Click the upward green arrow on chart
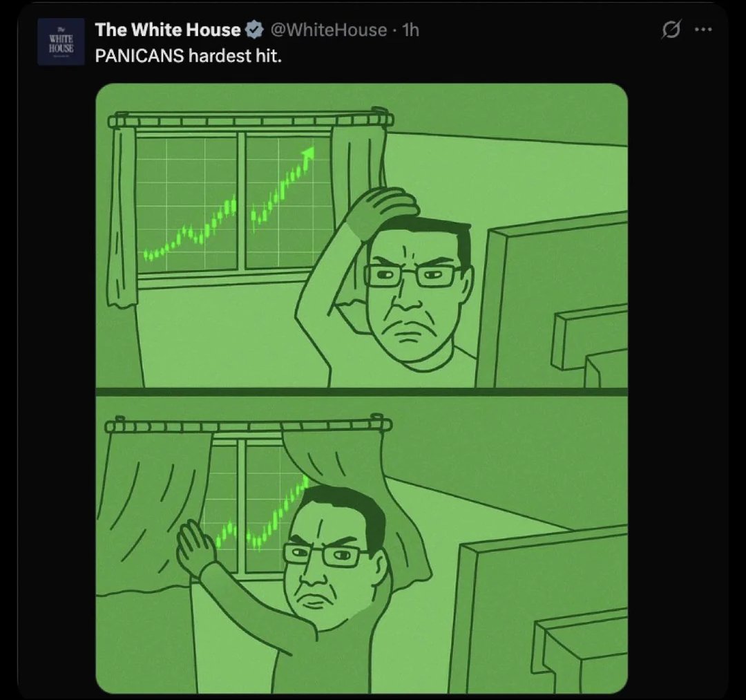This screenshot has width=746, height=700. click(307, 155)
